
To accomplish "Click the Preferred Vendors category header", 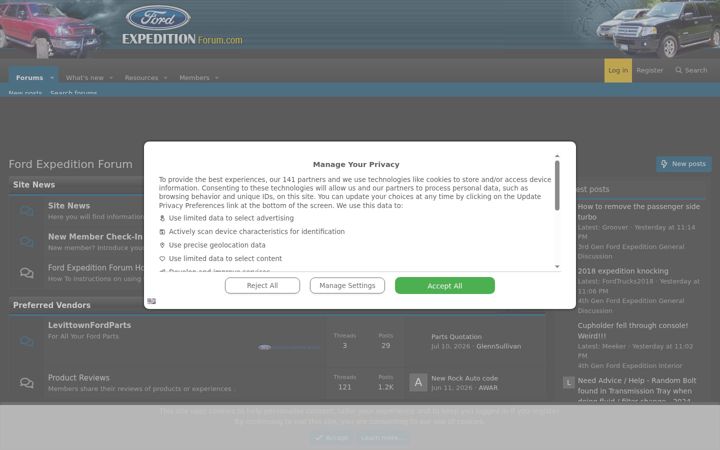I will [x=51, y=305].
